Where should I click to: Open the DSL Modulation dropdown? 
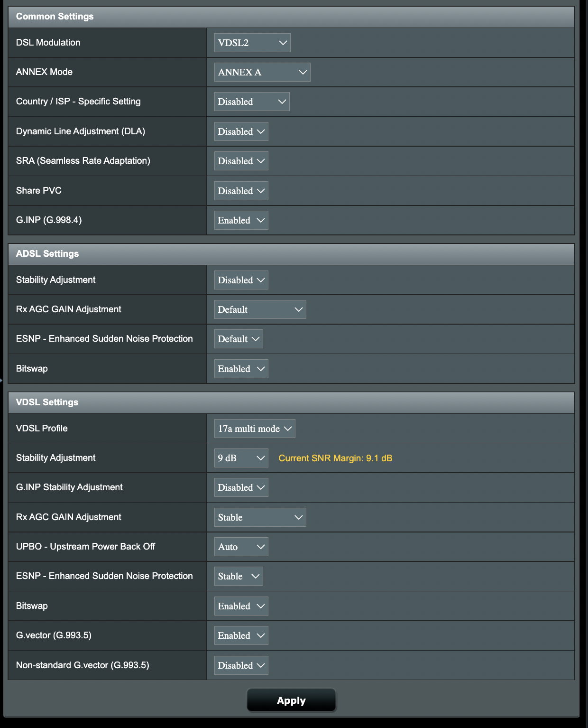252,43
